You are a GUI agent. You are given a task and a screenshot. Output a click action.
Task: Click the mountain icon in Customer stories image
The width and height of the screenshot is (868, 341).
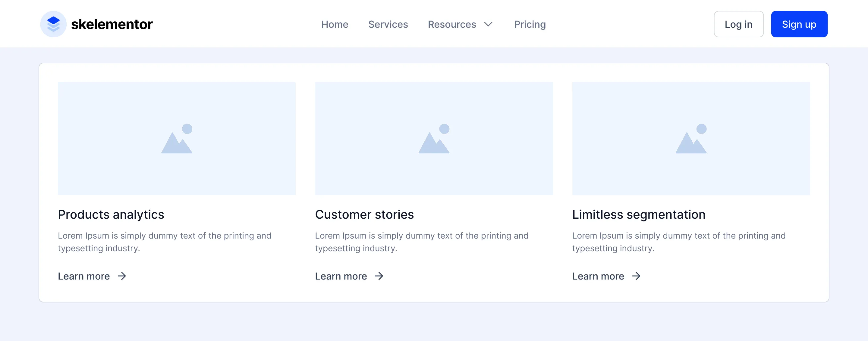click(x=434, y=138)
